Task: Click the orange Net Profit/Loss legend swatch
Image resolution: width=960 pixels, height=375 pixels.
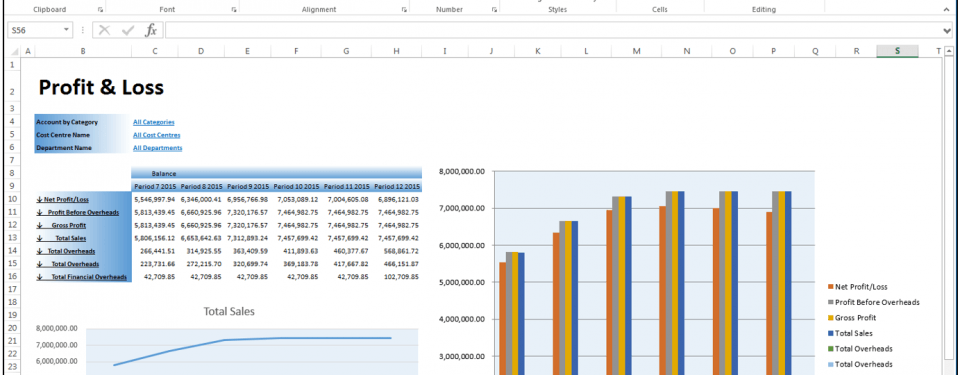Action: [830, 287]
